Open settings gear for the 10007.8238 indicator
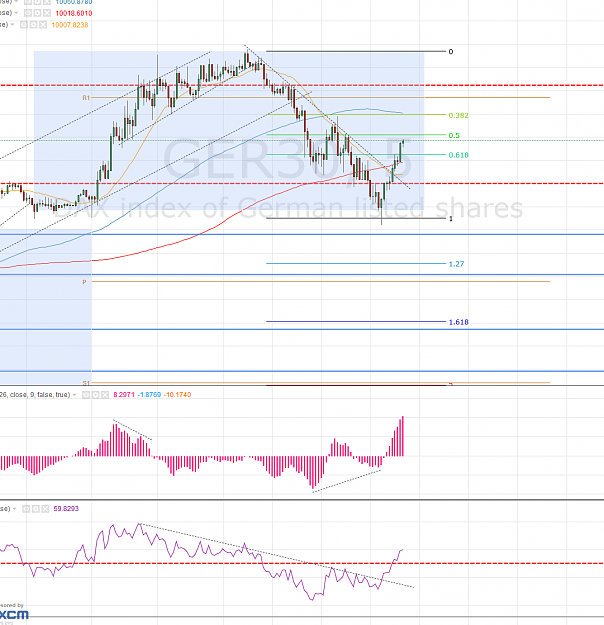Viewport: 604px width, 625px height. (33, 25)
